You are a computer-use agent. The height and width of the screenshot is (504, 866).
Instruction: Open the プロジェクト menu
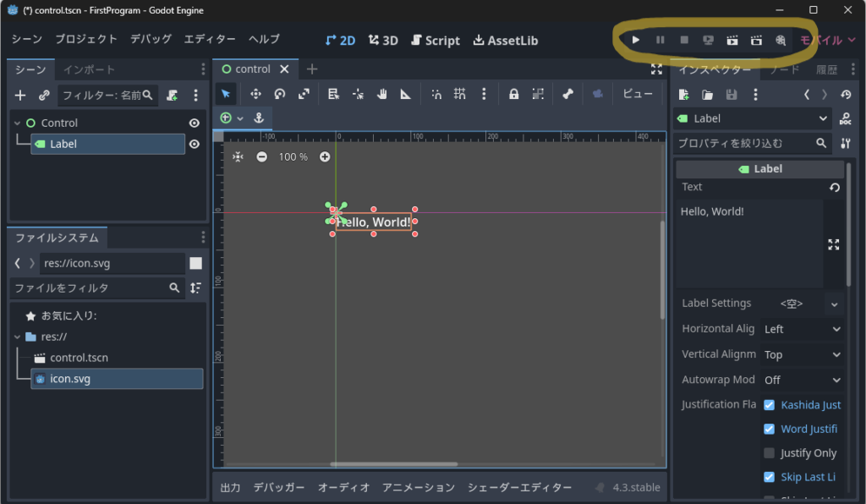click(x=86, y=39)
